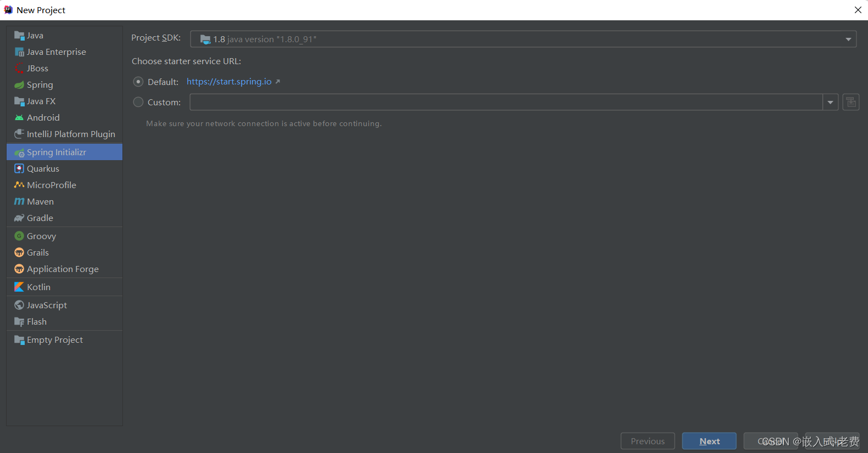Select the JavaScript list row
868x453 pixels.
point(64,305)
